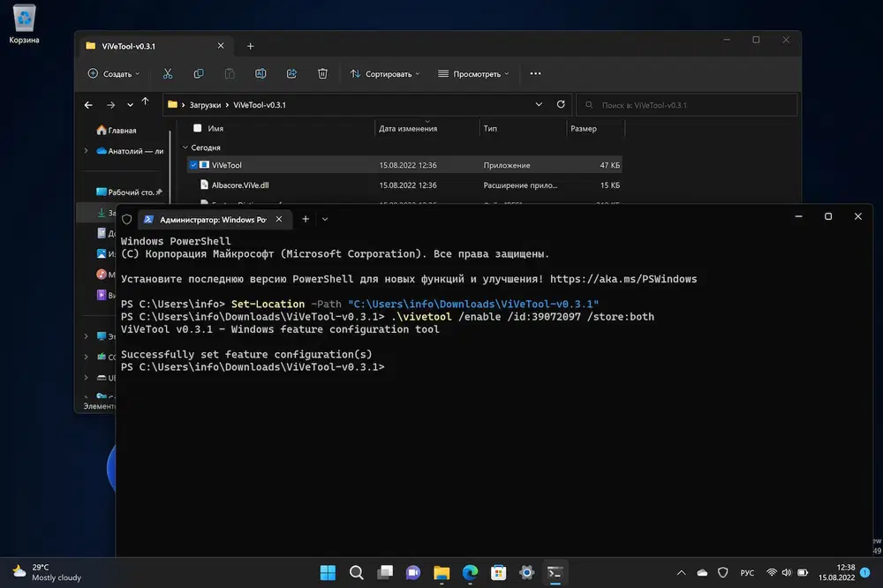Viewport: 883px width, 588px height.
Task: Click the Copy icon in Explorer toolbar
Action: [x=199, y=74]
